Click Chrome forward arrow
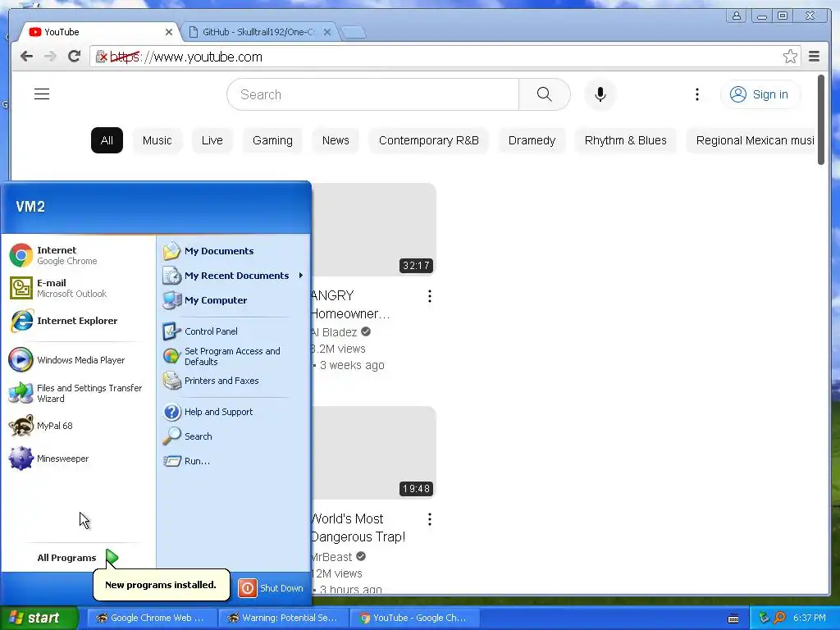This screenshot has height=630, width=840. tap(50, 57)
